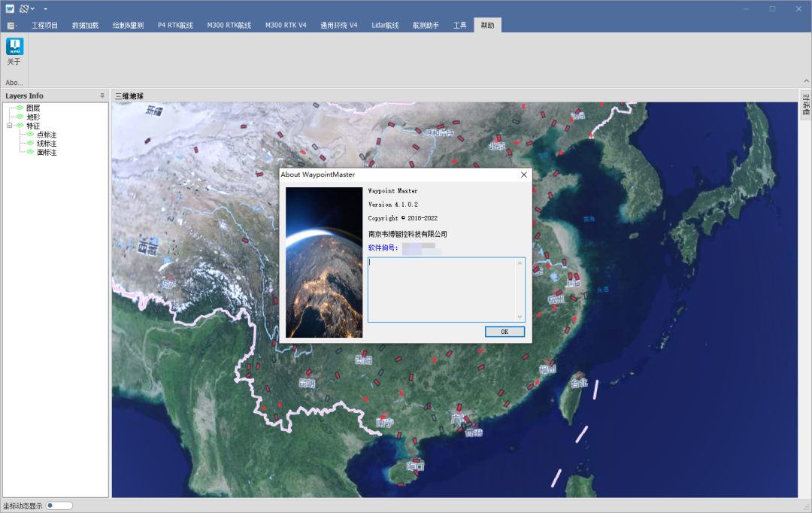
Task: Hide the 点标注 layer via its eye
Action: pyautogui.click(x=30, y=134)
